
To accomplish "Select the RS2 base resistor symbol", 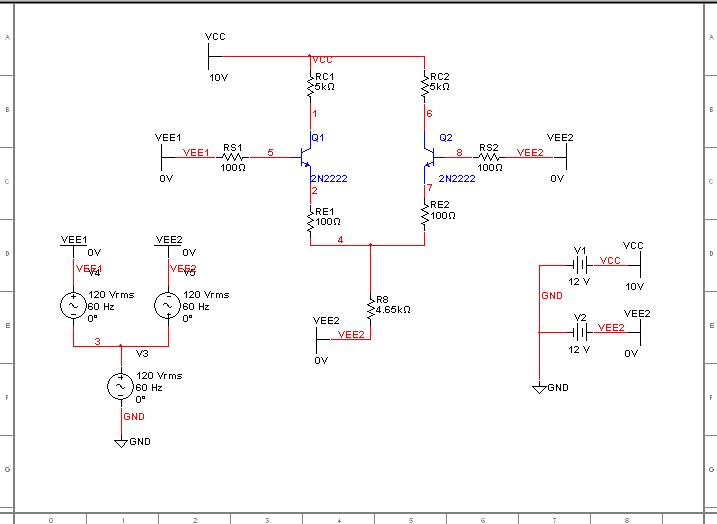I will (x=488, y=157).
